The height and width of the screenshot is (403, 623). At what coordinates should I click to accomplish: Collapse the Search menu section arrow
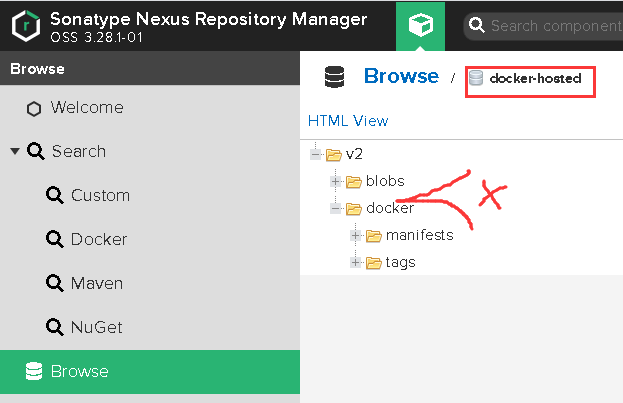14,152
